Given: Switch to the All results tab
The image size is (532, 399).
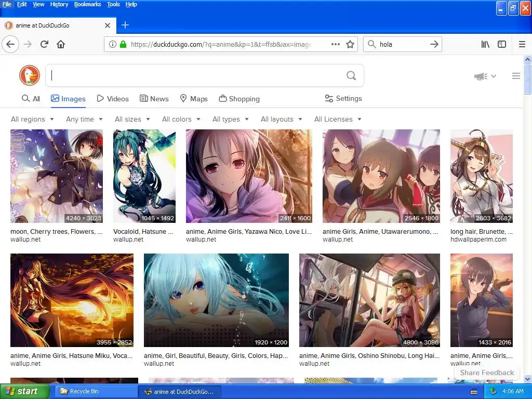Looking at the screenshot, I should [31, 99].
